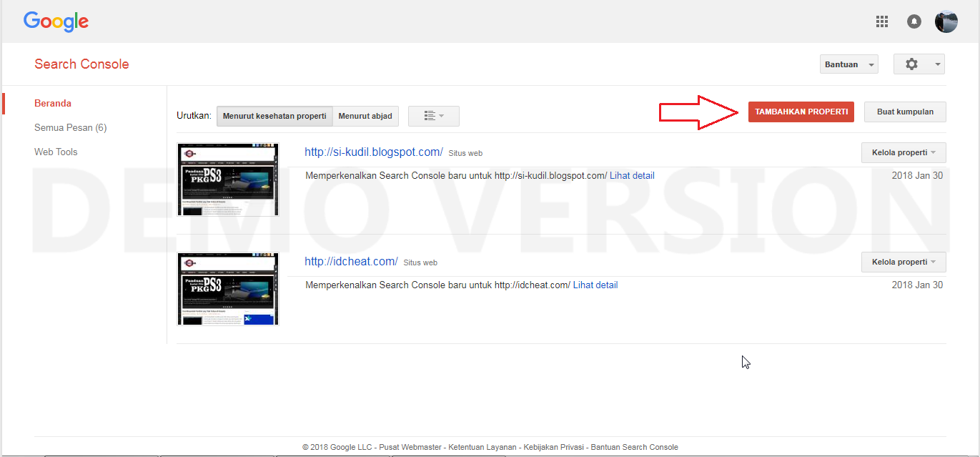980x457 pixels.
Task: Open the si-kudil.blogspot.com site thumbnail
Action: pos(228,179)
